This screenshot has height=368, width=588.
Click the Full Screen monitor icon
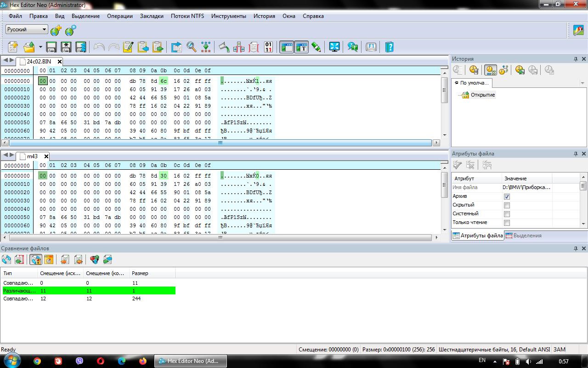pos(334,47)
